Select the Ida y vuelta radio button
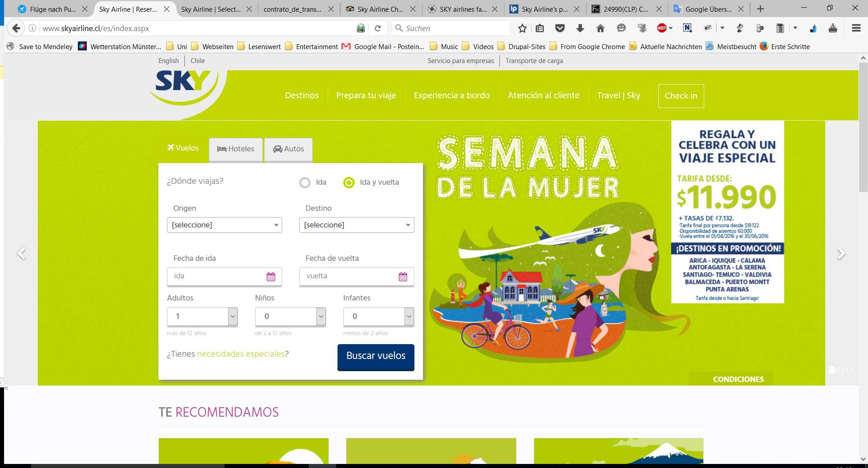The image size is (868, 468). pos(349,182)
